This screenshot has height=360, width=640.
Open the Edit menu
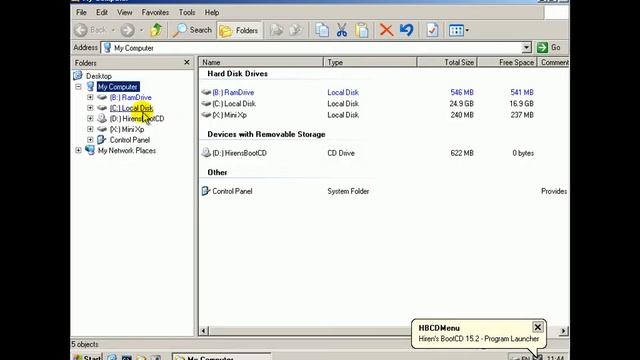point(102,13)
